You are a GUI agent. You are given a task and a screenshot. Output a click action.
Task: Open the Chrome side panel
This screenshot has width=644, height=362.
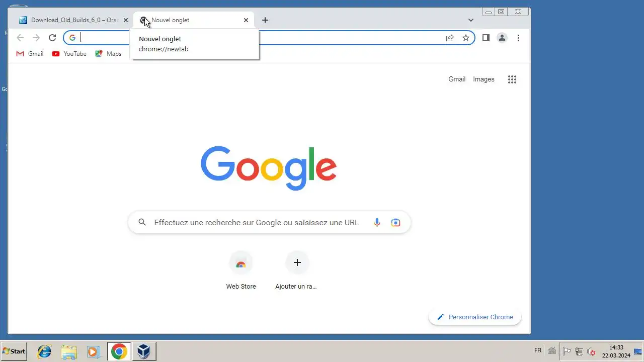click(x=486, y=38)
